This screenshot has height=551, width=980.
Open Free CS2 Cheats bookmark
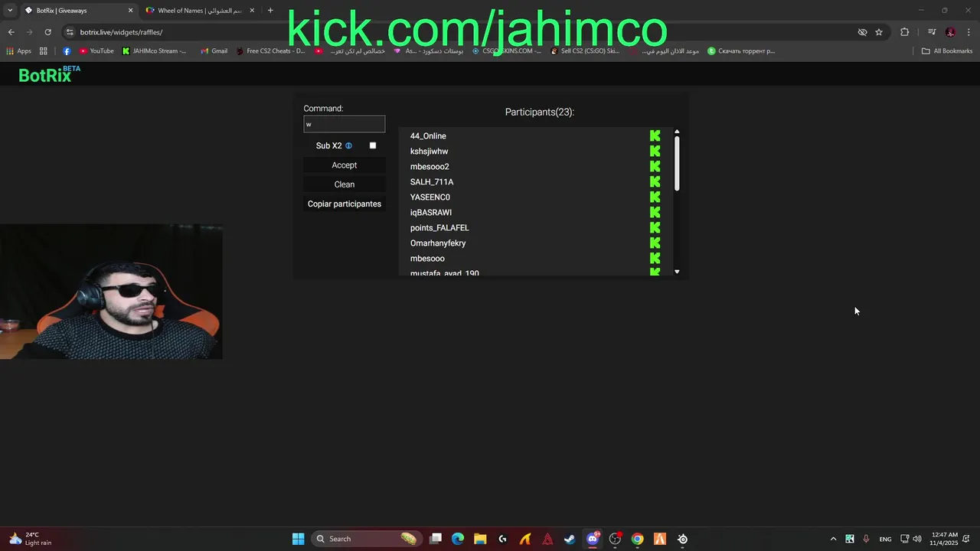coord(270,51)
